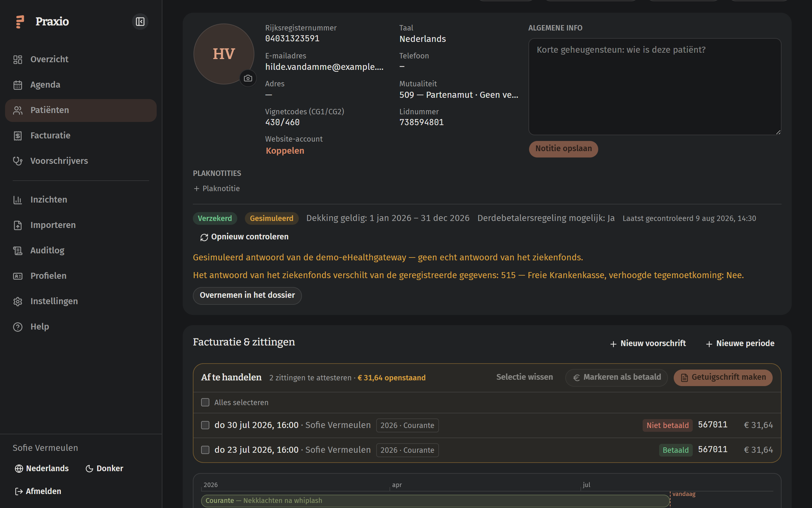Select the 23 jul 2026 session checkbox

click(x=205, y=450)
